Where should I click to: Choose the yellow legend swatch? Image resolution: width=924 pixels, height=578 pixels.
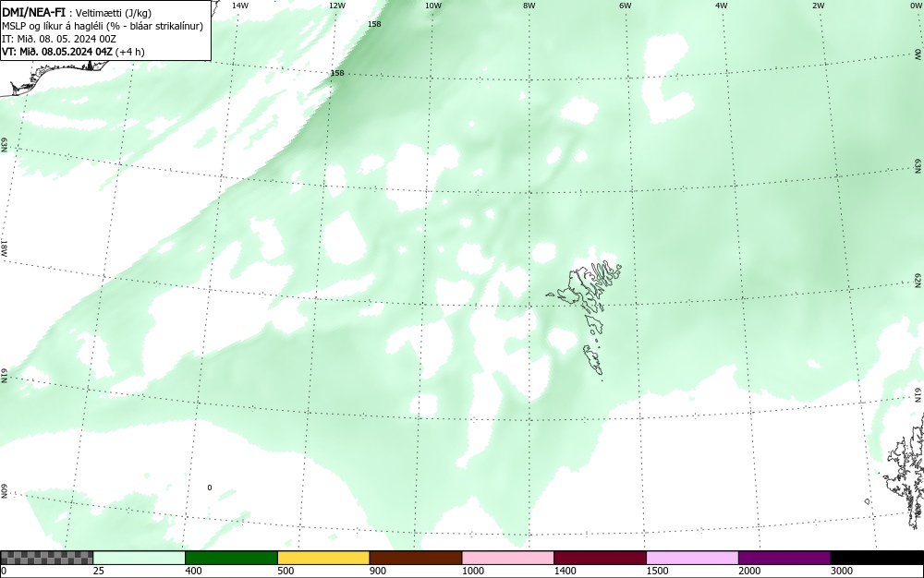pos(323,558)
